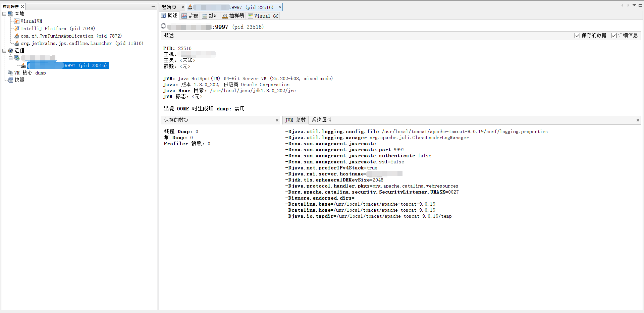Click the Java Home 目录 path line
644x313 pixels.
coord(229,91)
